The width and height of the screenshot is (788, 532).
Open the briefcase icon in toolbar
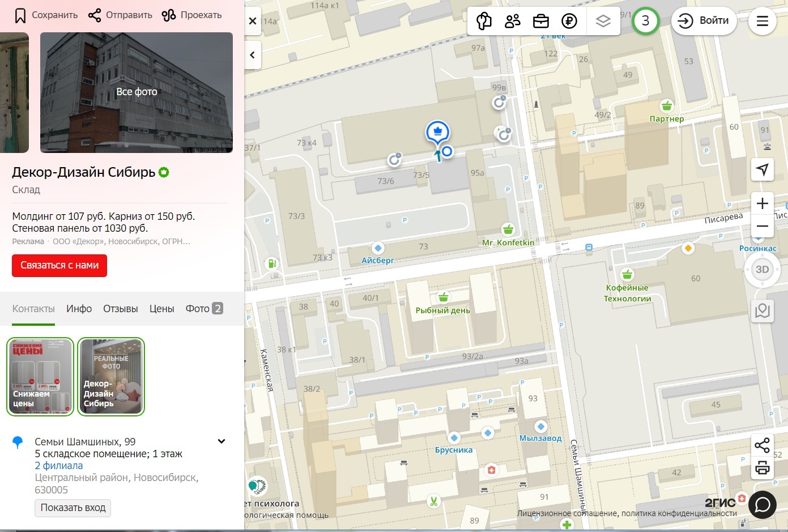pyautogui.click(x=540, y=21)
